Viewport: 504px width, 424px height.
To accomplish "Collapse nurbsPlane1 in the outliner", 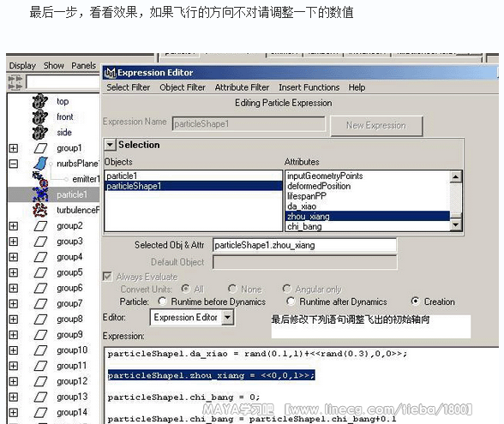I will (13, 164).
